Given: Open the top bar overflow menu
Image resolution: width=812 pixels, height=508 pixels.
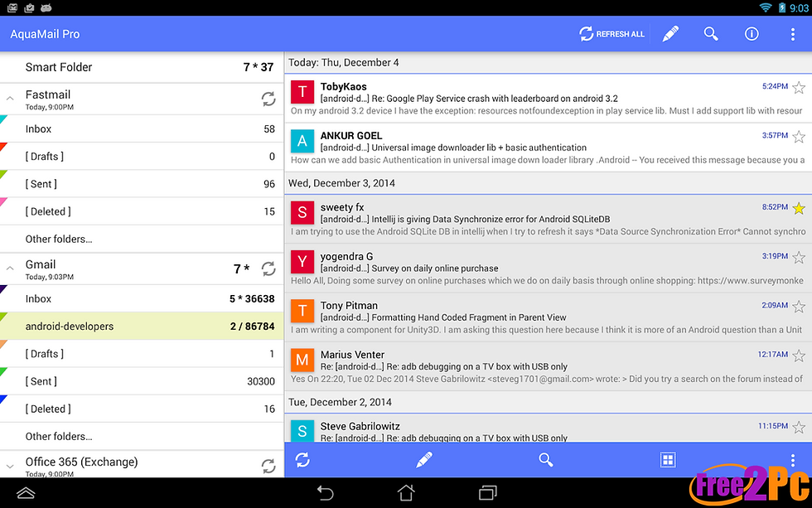Looking at the screenshot, I should [x=792, y=34].
